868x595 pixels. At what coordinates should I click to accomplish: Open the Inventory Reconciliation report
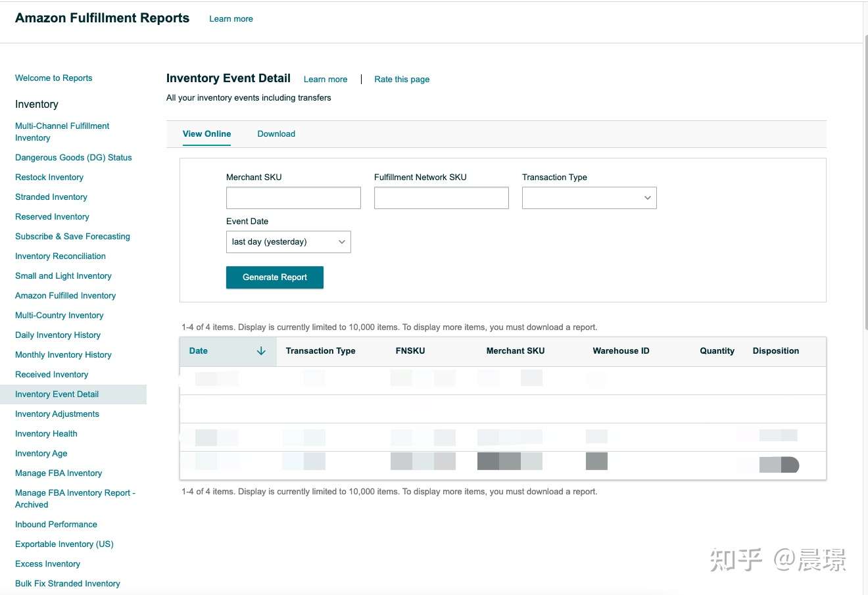60,256
